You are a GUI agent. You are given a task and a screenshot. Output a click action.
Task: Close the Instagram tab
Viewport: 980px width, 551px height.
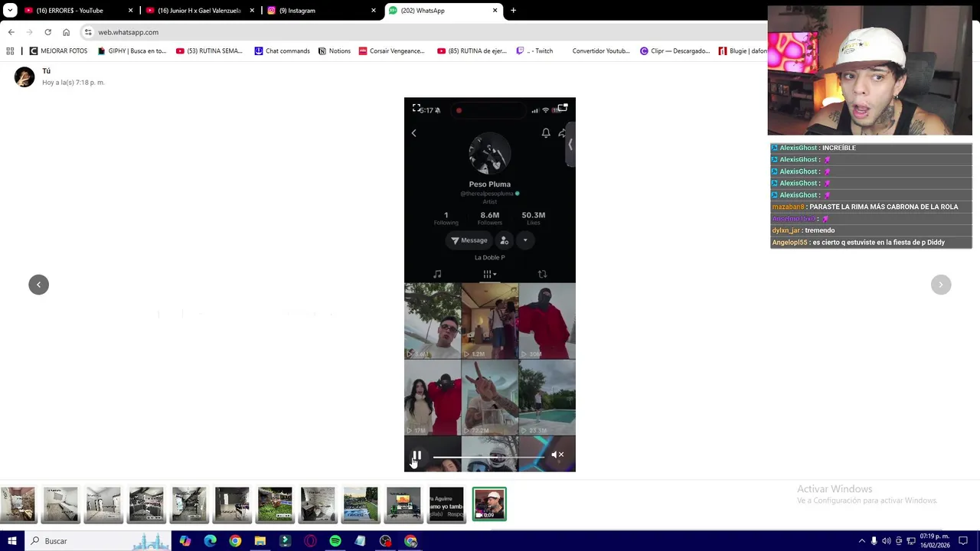374,11
